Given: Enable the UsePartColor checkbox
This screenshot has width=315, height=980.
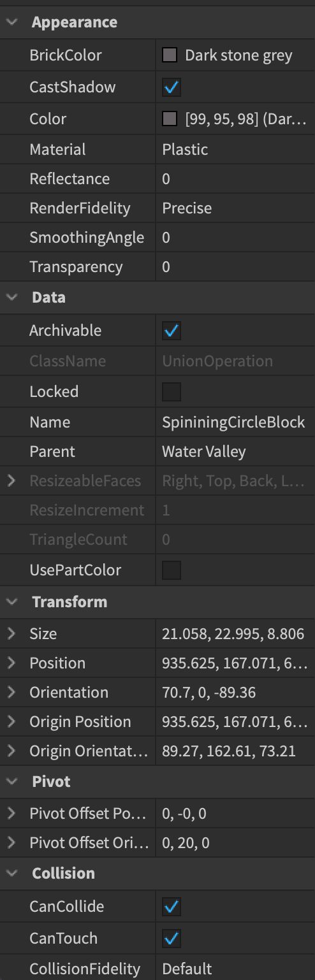Looking at the screenshot, I should (x=172, y=570).
